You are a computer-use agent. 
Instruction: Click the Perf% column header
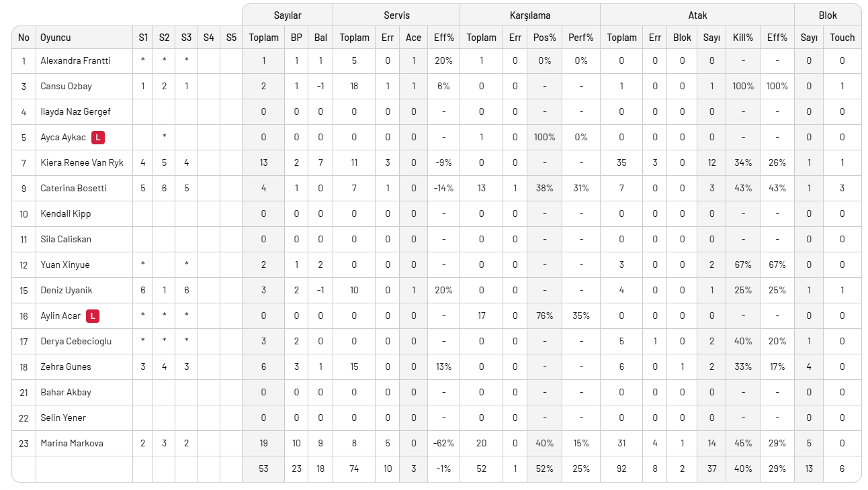pyautogui.click(x=581, y=38)
